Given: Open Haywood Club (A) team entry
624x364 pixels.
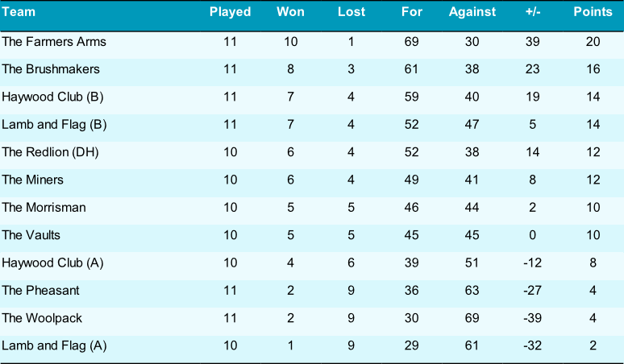Looking at the screenshot, I should (x=52, y=263).
